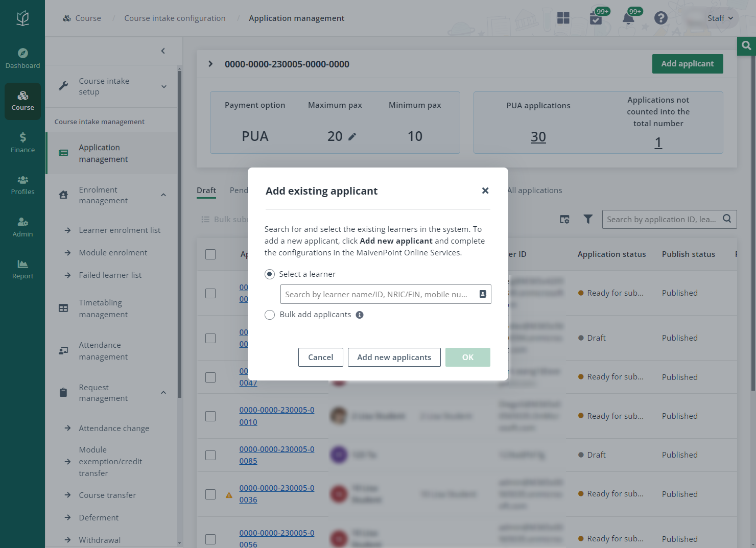The image size is (756, 548).
Task: Click the product leaf logo
Action: [22, 18]
